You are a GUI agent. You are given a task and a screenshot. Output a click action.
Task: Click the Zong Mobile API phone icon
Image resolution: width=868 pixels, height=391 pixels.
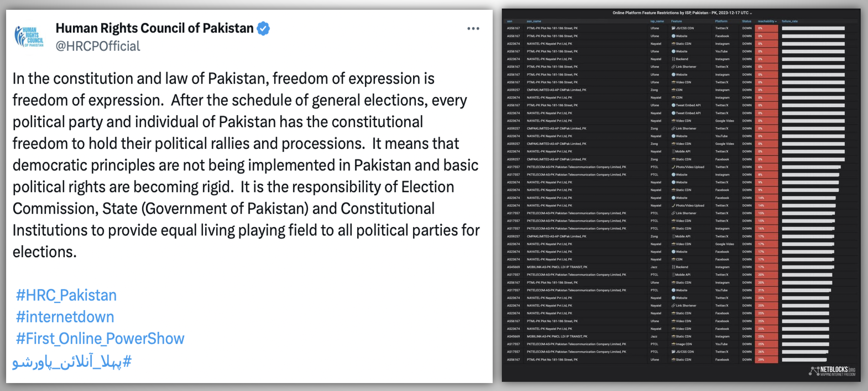click(673, 236)
